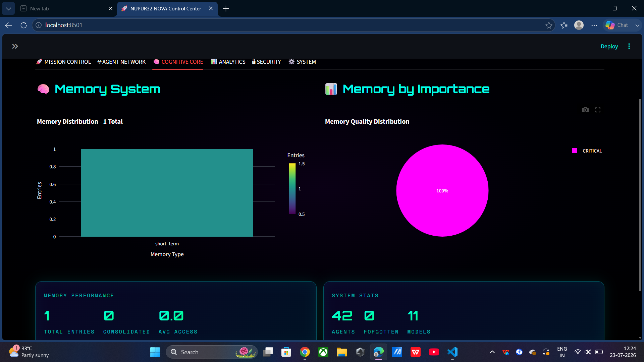Click the taskbar Search box
The image size is (644, 362).
point(212,352)
